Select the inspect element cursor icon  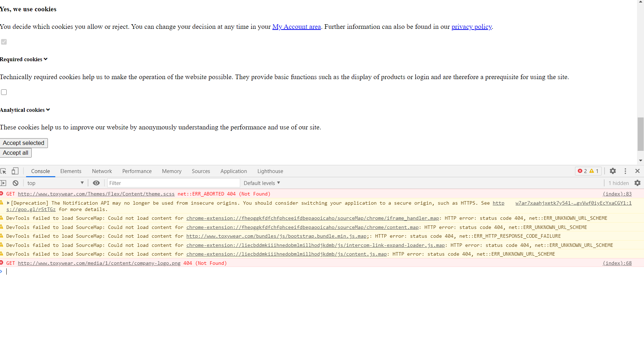pos(4,171)
